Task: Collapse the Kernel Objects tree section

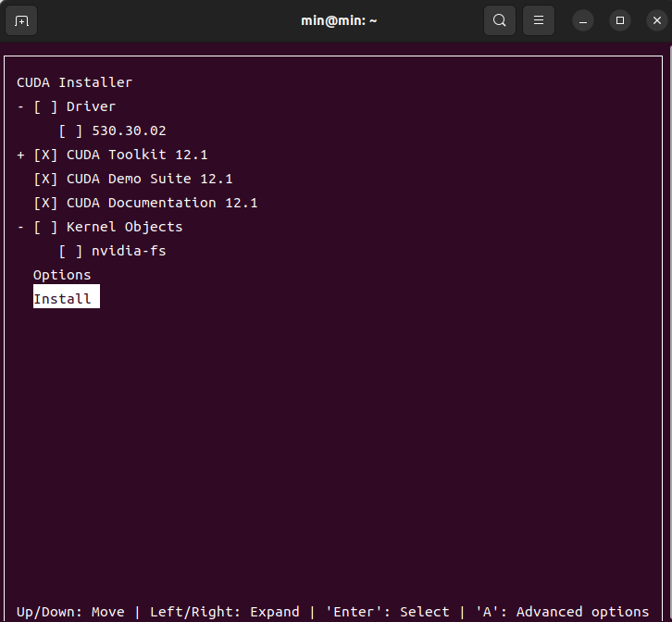Action: [x=20, y=227]
